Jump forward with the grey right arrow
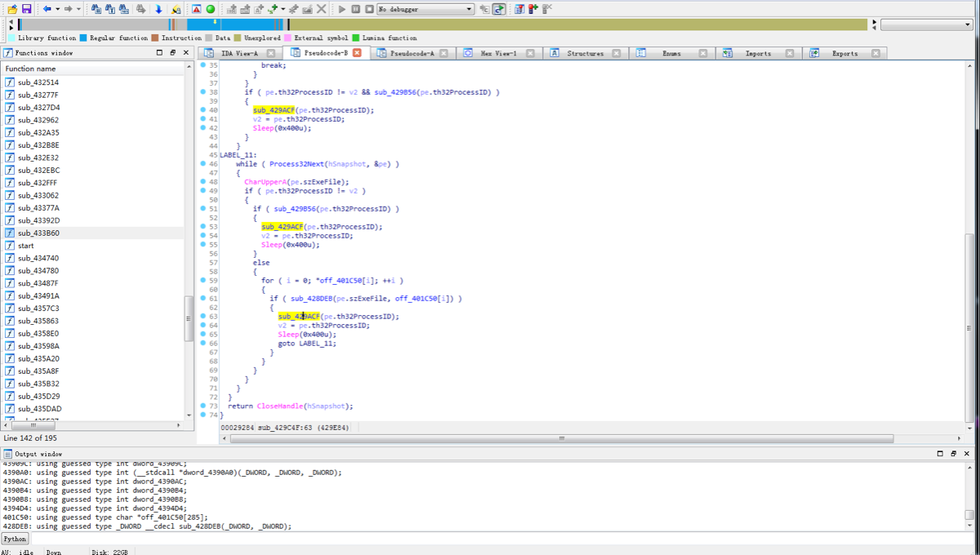The image size is (980, 555). point(68,8)
